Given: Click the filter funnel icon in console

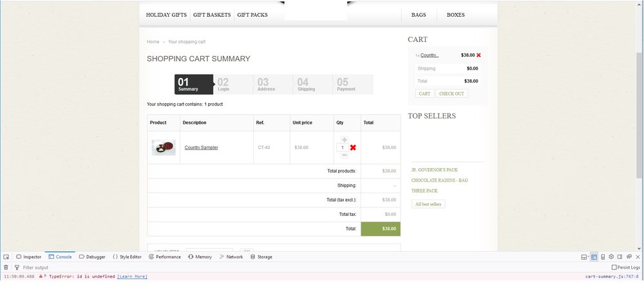Looking at the screenshot, I should point(17,267).
